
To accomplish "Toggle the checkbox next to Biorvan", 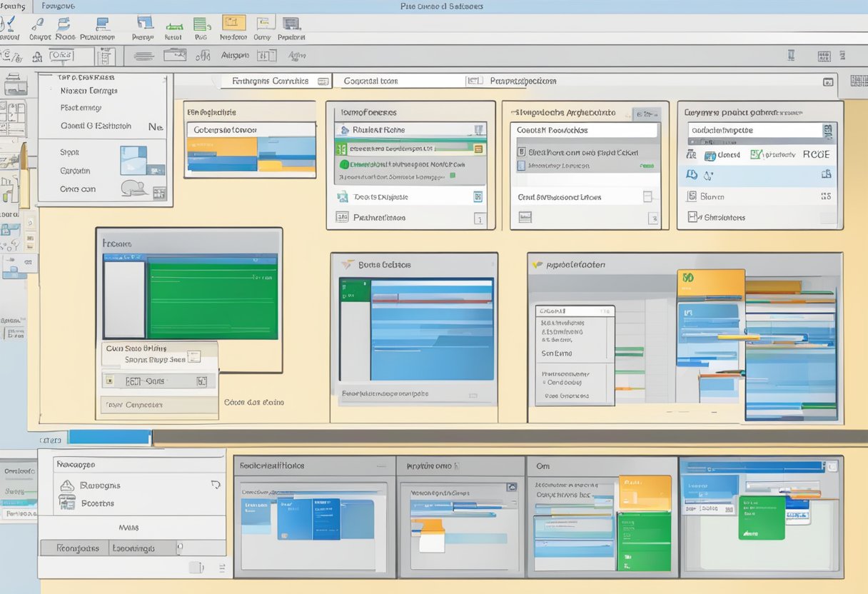I will pos(691,196).
